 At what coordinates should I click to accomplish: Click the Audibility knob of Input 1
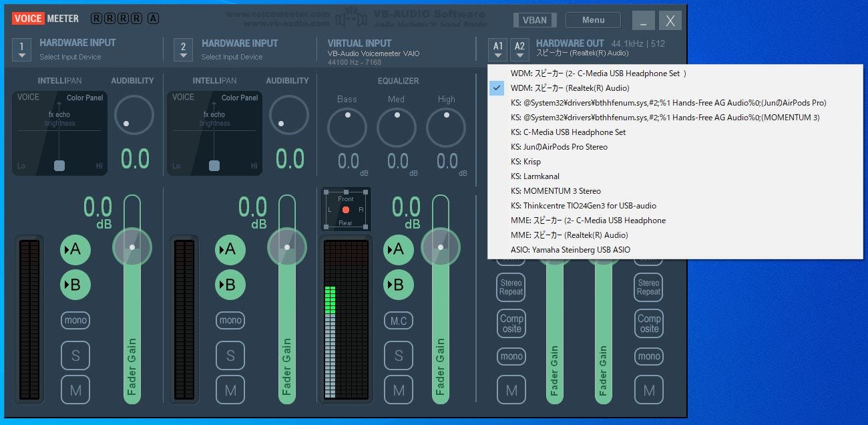coord(134,114)
